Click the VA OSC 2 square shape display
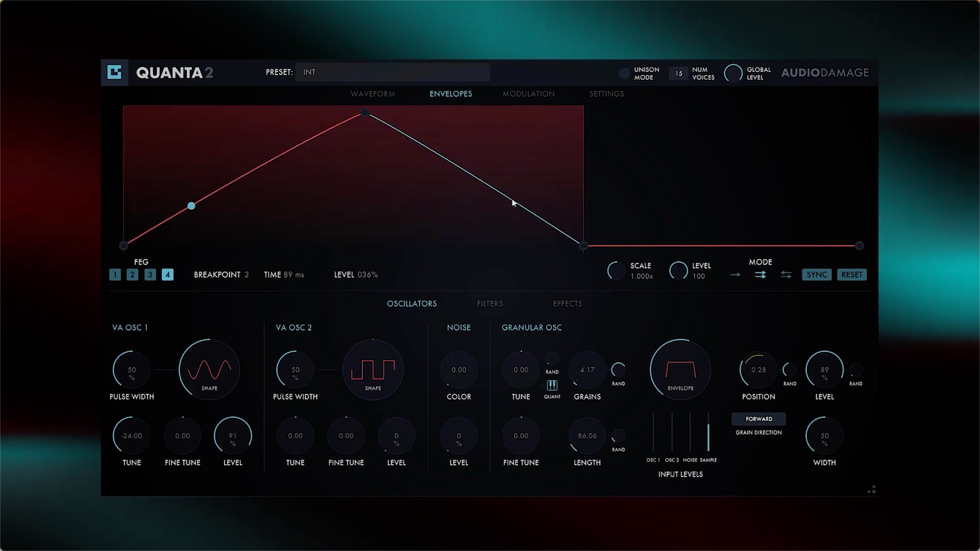Image resolution: width=980 pixels, height=551 pixels. (x=373, y=369)
